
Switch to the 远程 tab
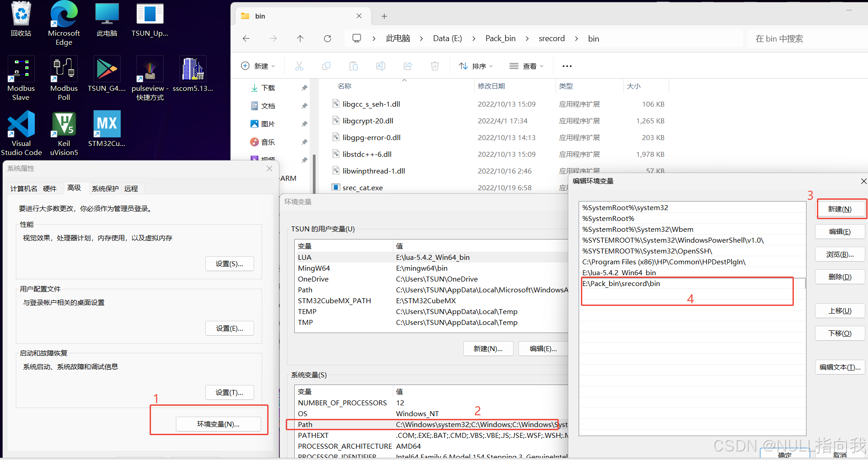coord(131,188)
